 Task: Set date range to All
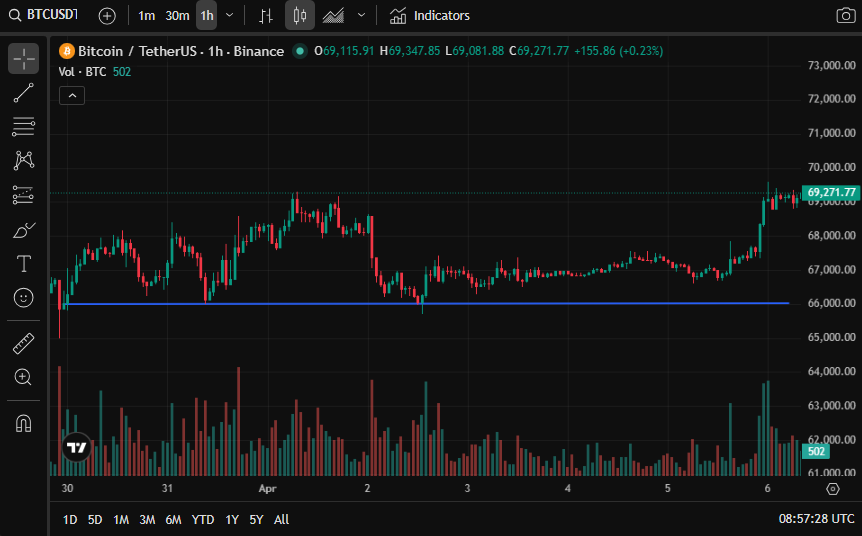tap(281, 520)
